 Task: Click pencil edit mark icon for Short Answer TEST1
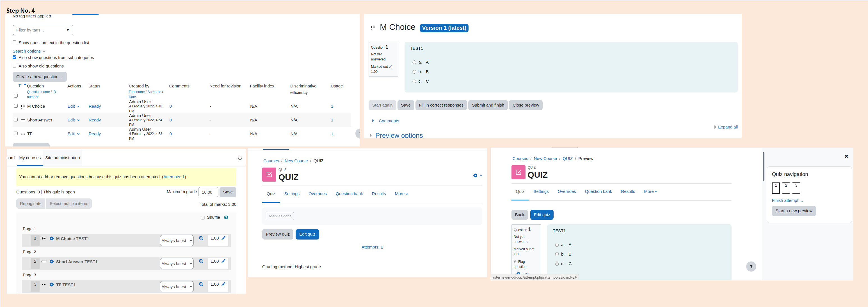[x=223, y=261]
